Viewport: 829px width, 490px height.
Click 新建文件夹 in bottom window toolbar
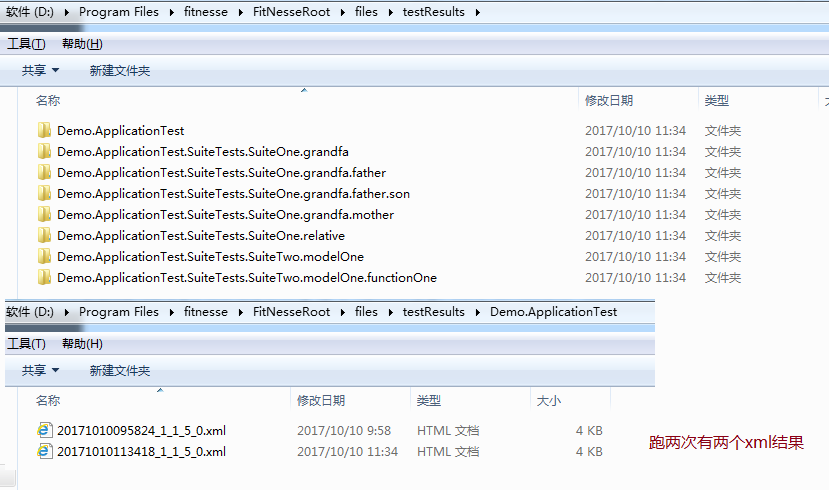tap(120, 371)
